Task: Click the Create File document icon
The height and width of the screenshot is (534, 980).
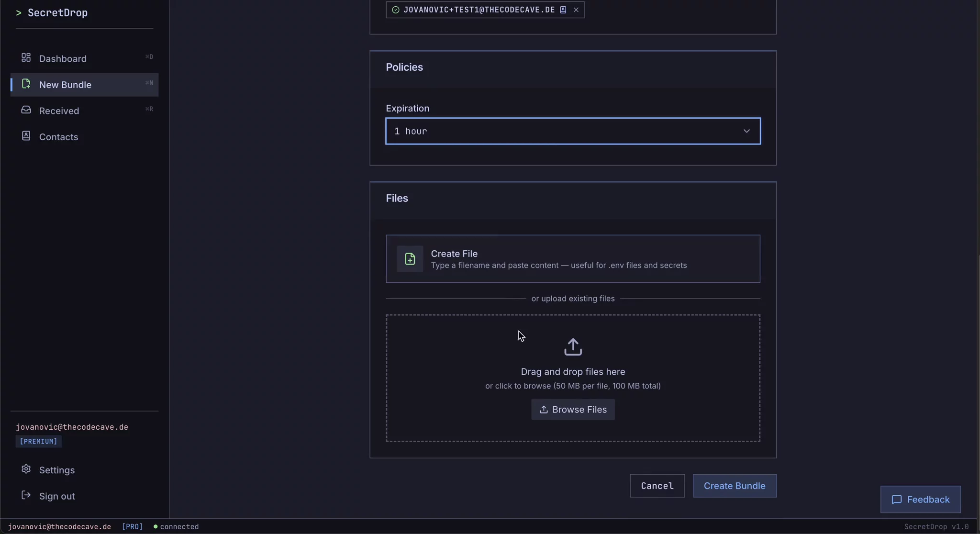Action: 410,259
